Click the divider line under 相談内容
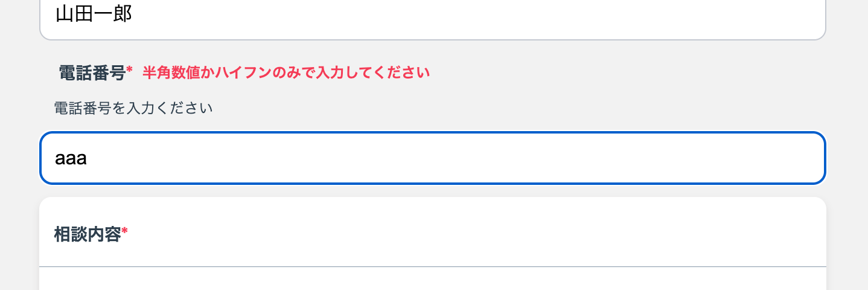Image resolution: width=868 pixels, height=290 pixels. (x=432, y=266)
